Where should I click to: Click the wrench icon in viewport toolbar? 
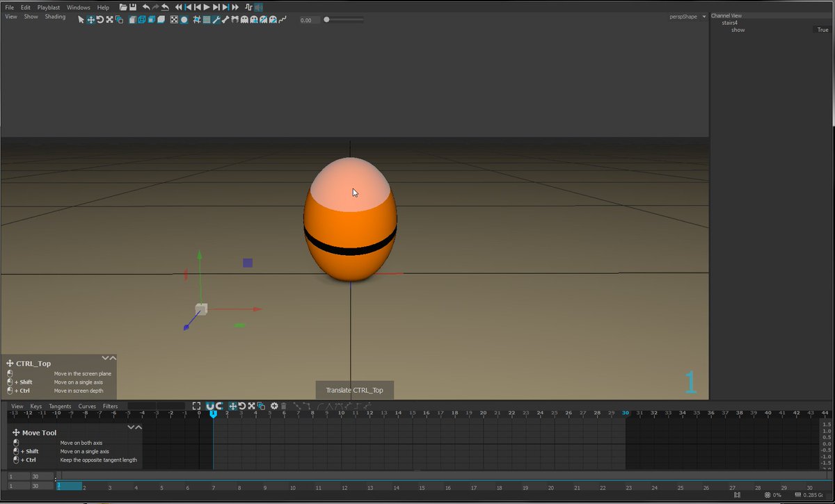click(x=216, y=19)
